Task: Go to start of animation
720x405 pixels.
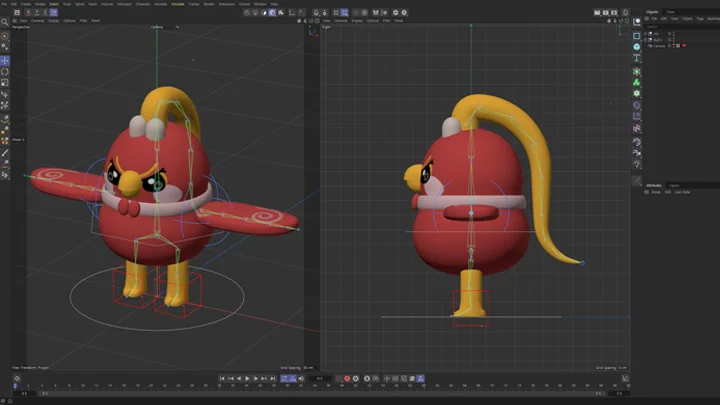Action: 222,378
